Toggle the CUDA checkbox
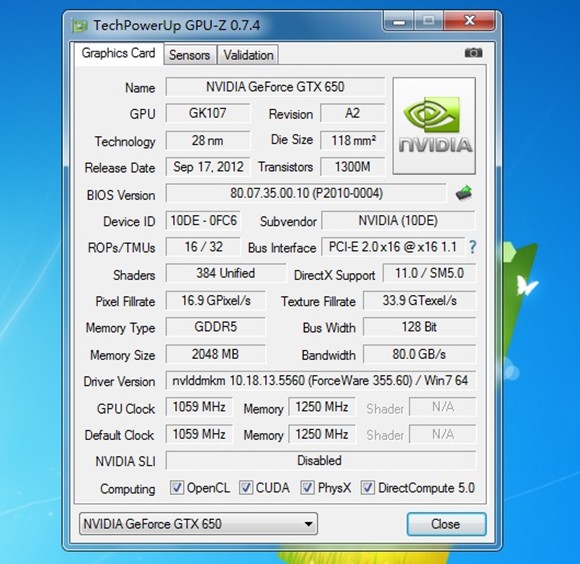The image size is (580, 564). point(246,487)
